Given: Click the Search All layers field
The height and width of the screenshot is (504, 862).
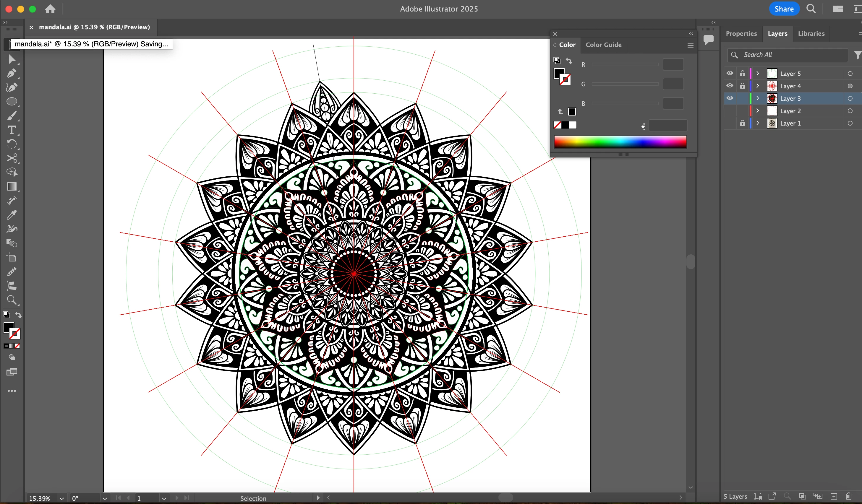Looking at the screenshot, I should 790,55.
